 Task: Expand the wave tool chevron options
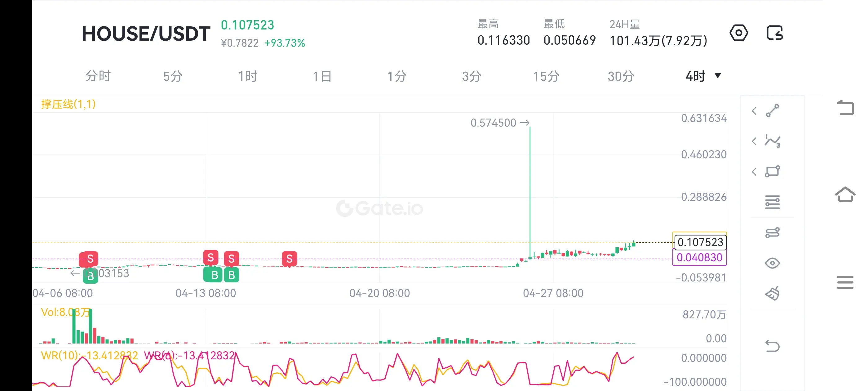[x=754, y=141]
